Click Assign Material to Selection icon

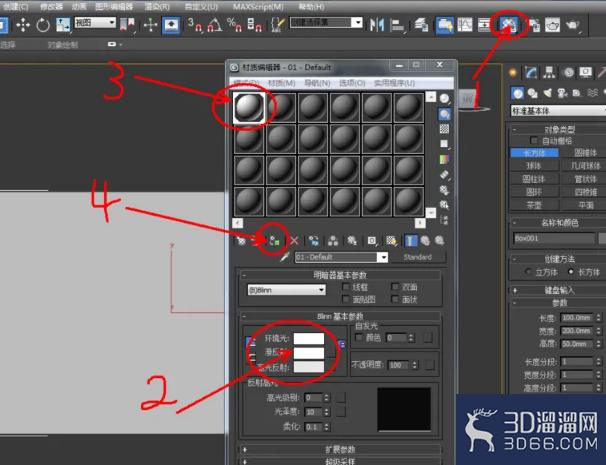click(274, 241)
